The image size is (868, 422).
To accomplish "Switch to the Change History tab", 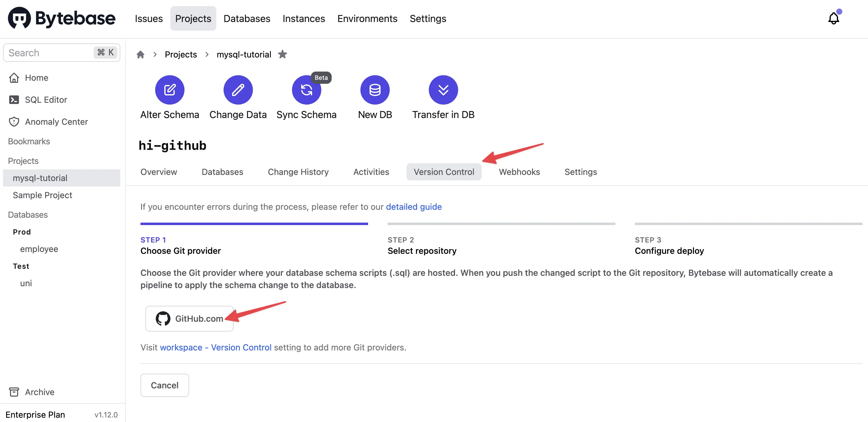I will tap(298, 172).
